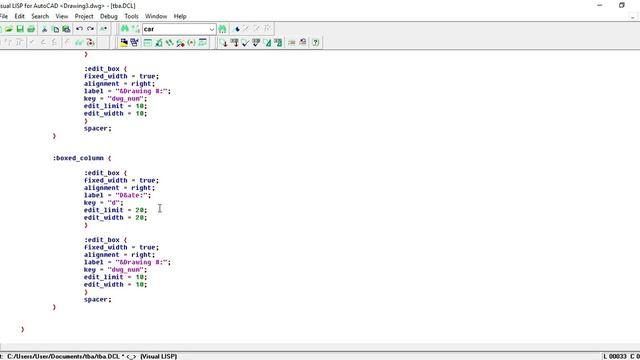Click the Load Selection icon
The image size is (640, 360).
pos(234,42)
